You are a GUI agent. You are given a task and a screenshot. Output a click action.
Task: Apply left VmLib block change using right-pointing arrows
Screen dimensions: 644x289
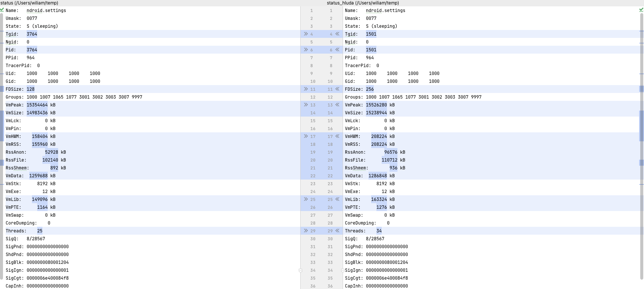306,199
